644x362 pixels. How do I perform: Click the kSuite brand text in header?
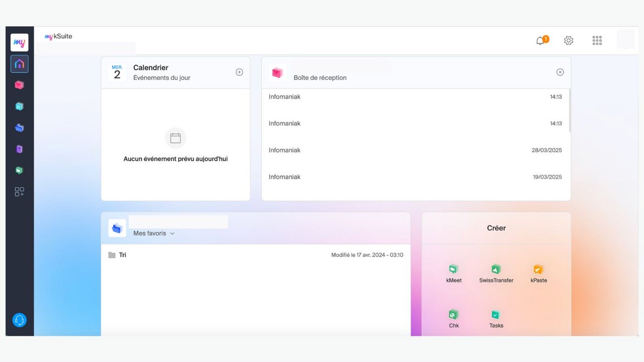pyautogui.click(x=63, y=36)
